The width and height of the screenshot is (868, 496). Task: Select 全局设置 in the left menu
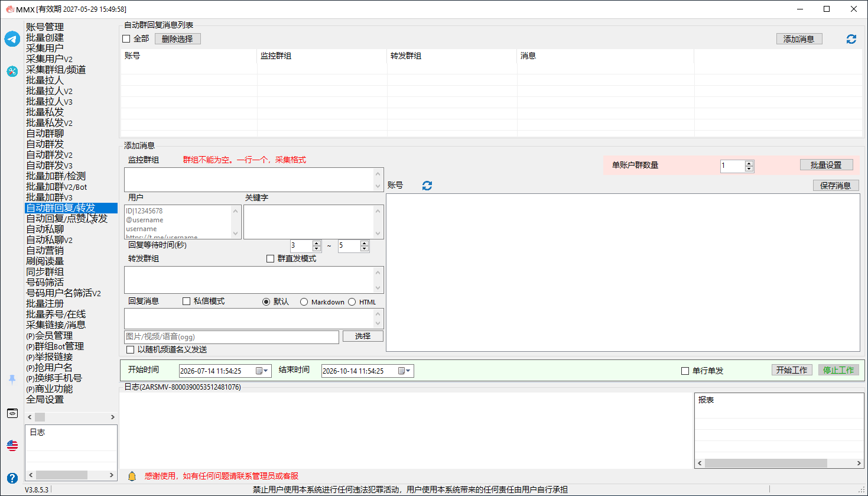coord(45,400)
